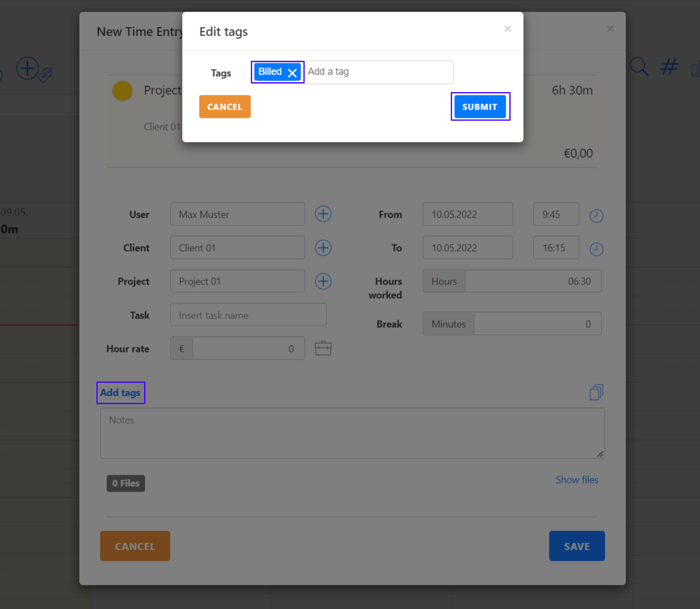Click the plus icon next to Project
Image resolution: width=700 pixels, height=609 pixels.
[x=323, y=281]
